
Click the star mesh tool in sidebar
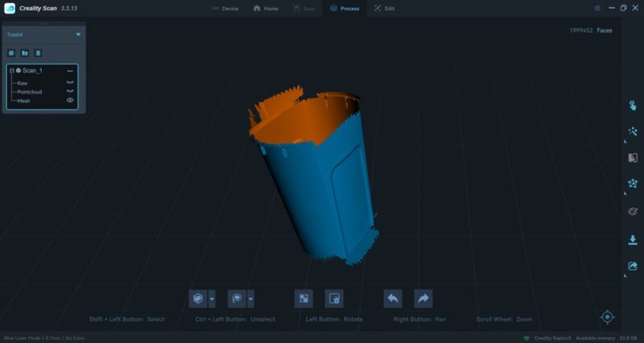(x=633, y=184)
